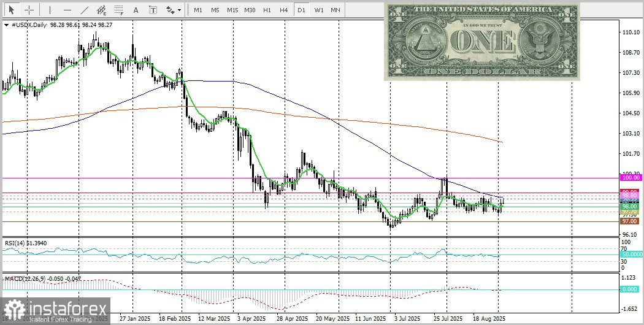Image resolution: width=644 pixels, height=325 pixels.
Task: Click the 12 Mar 2025 date label
Action: coord(213,318)
